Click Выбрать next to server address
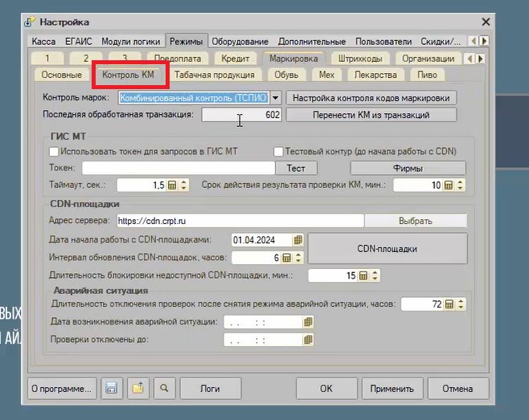529x420 pixels. click(x=416, y=221)
